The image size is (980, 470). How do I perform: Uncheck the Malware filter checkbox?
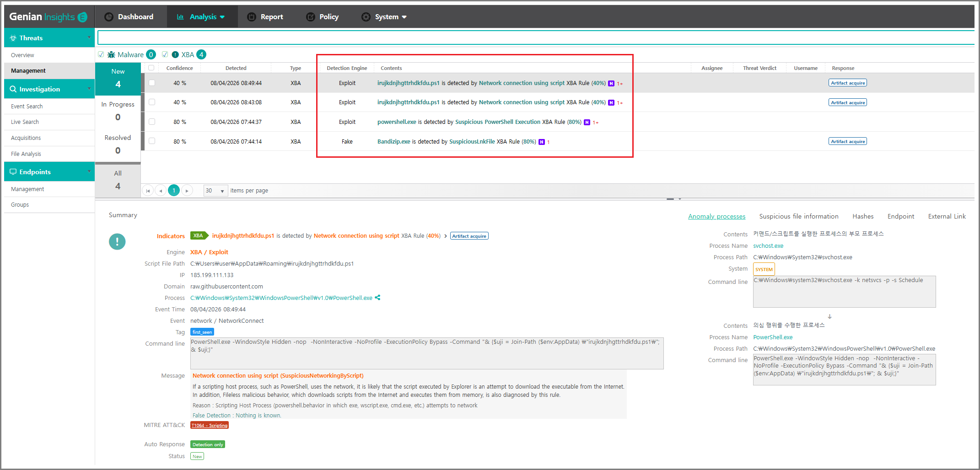(x=101, y=54)
